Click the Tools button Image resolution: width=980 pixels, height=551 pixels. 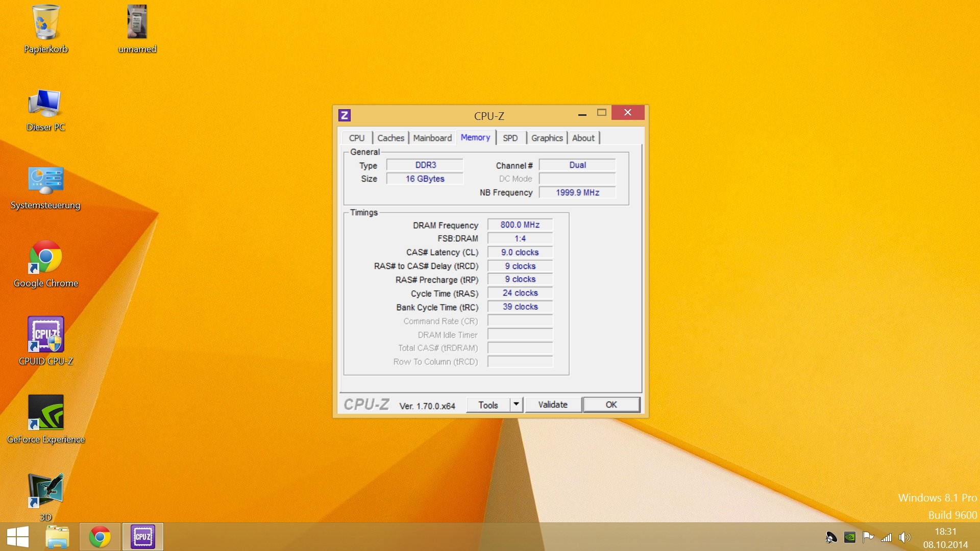[488, 405]
